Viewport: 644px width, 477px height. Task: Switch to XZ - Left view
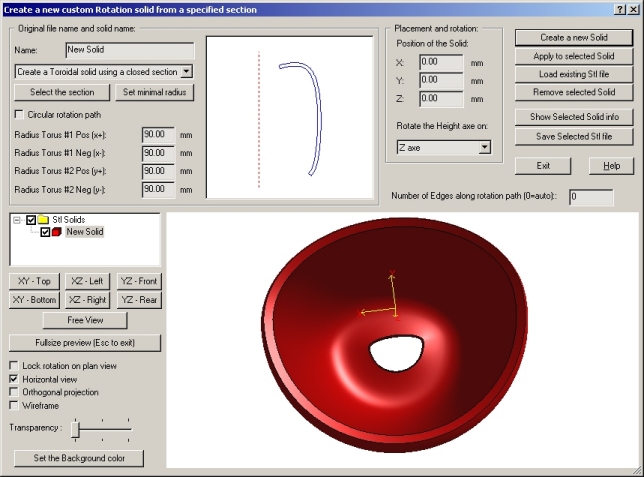pos(87,281)
